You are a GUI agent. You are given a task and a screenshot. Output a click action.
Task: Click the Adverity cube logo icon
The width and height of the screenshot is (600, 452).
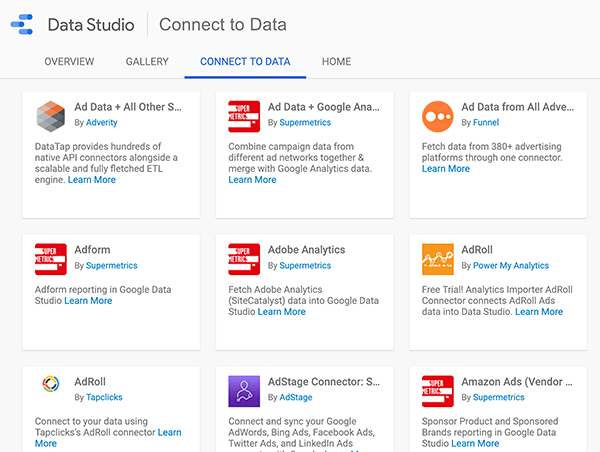point(51,116)
